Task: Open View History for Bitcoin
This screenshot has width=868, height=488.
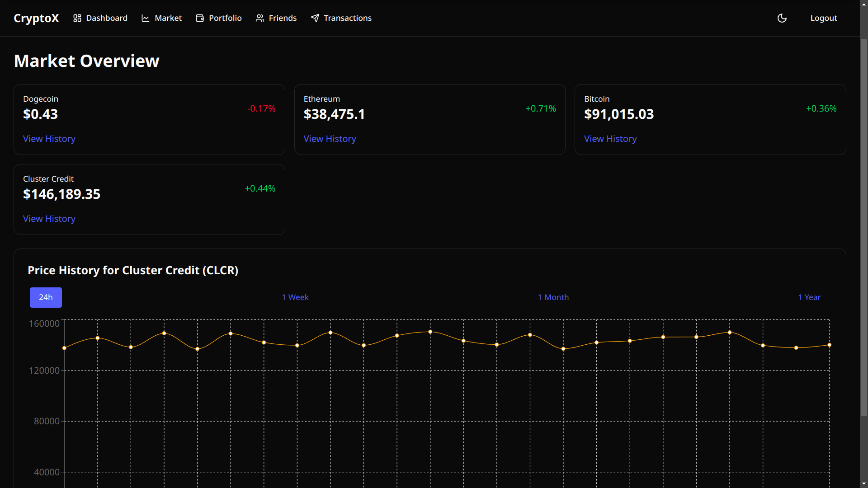Action: (x=610, y=139)
